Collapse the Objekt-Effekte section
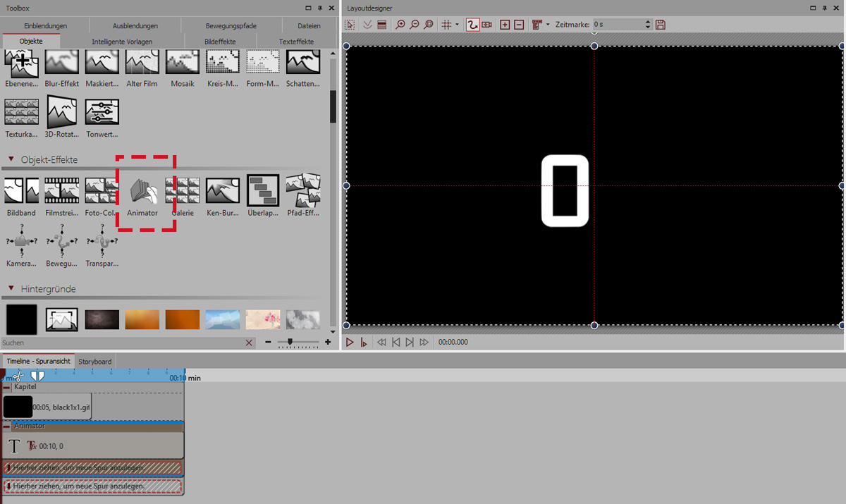846x504 pixels. (11, 160)
